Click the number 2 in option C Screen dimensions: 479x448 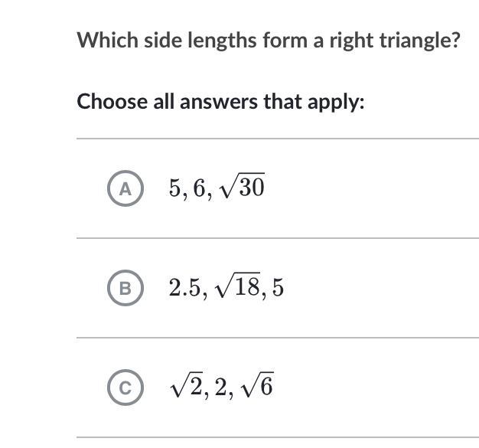(x=221, y=388)
